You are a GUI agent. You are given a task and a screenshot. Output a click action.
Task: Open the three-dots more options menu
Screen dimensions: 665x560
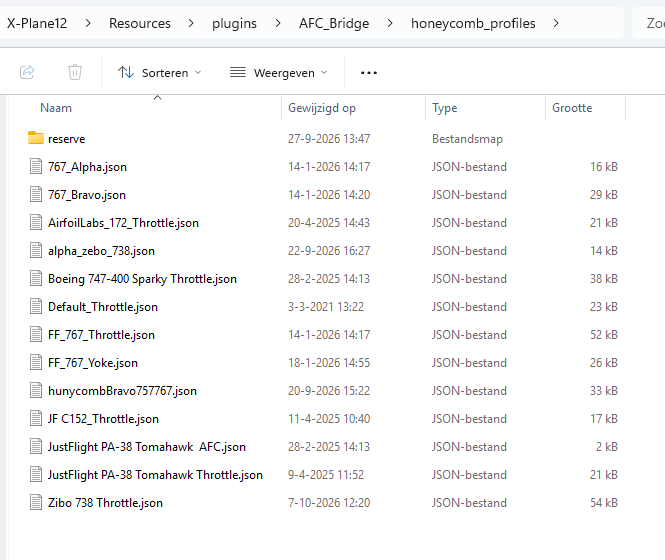[369, 73]
